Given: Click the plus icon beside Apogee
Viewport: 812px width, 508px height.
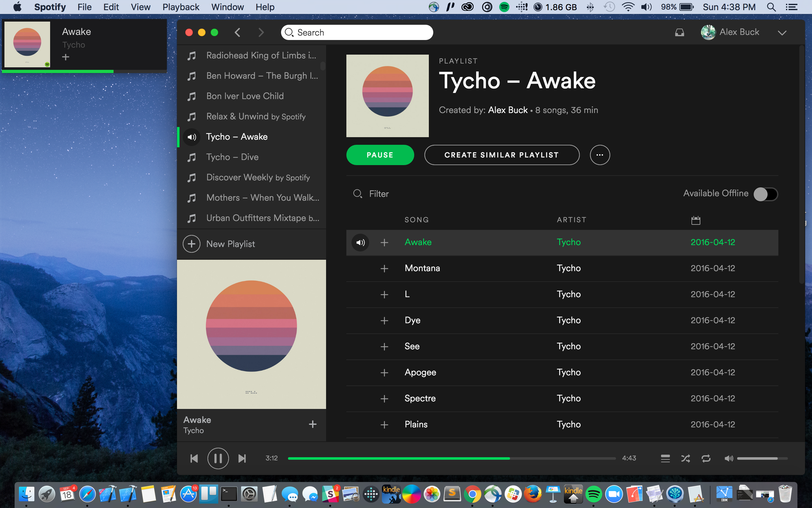Looking at the screenshot, I should click(x=384, y=373).
